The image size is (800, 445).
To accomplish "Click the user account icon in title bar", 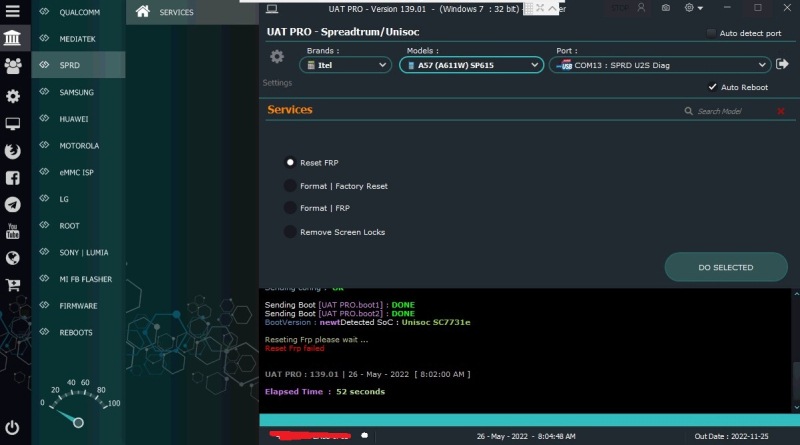I will pos(641,8).
